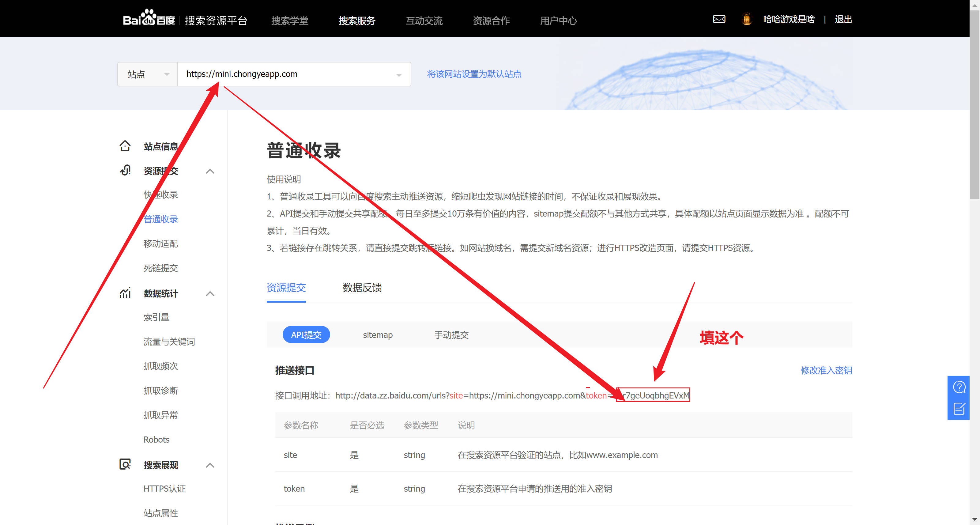Open the mail envelope icon
Screen dimensions: 980x525
[719, 19]
